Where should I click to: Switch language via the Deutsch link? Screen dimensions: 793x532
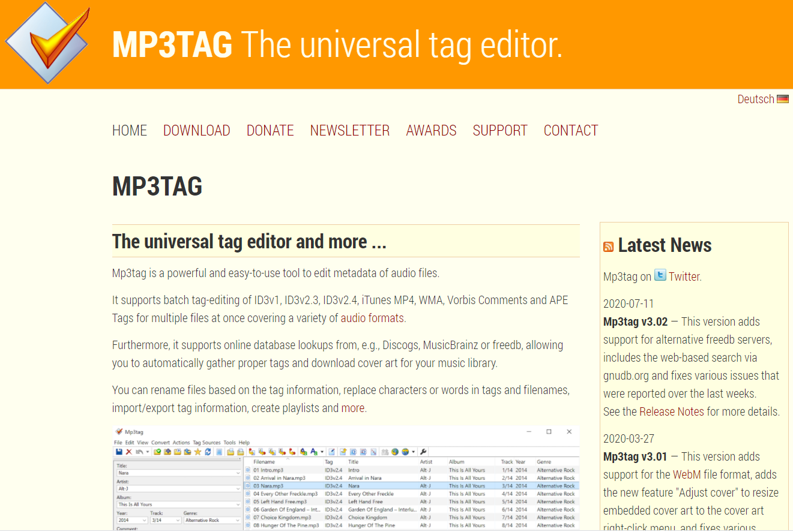point(756,99)
